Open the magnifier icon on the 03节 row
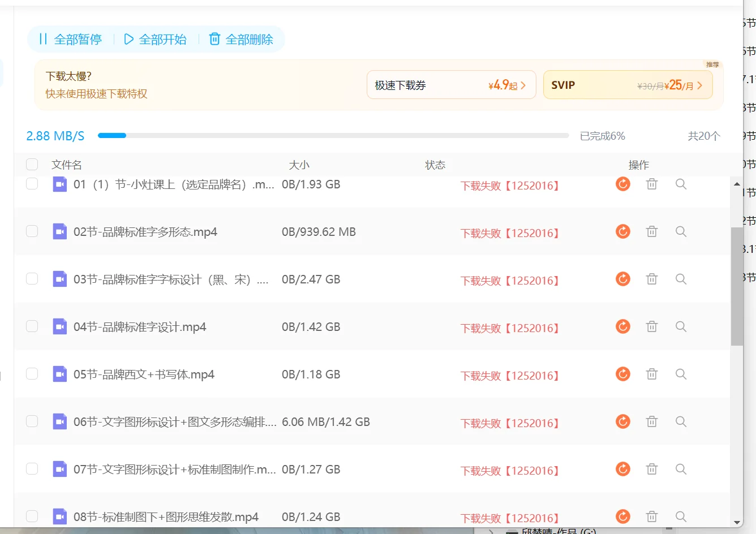Image resolution: width=756 pixels, height=534 pixels. click(680, 279)
